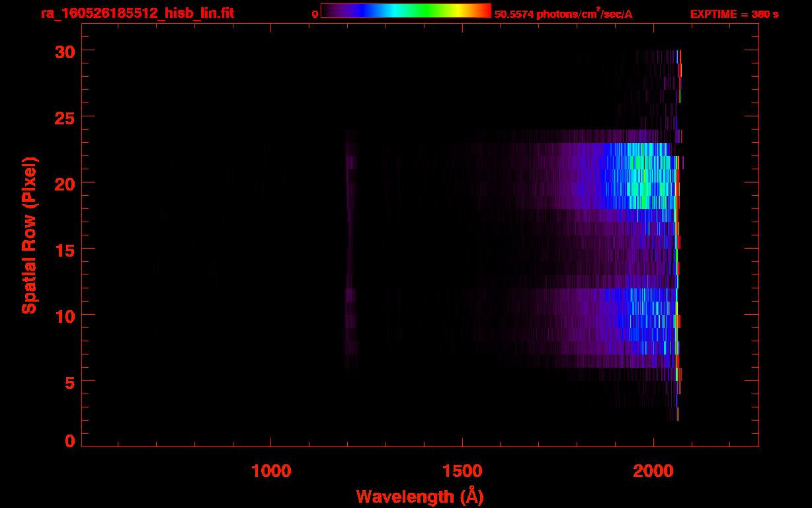This screenshot has width=812, height=508.
Task: Click the x-axis tick label 1500
Action: [x=462, y=471]
